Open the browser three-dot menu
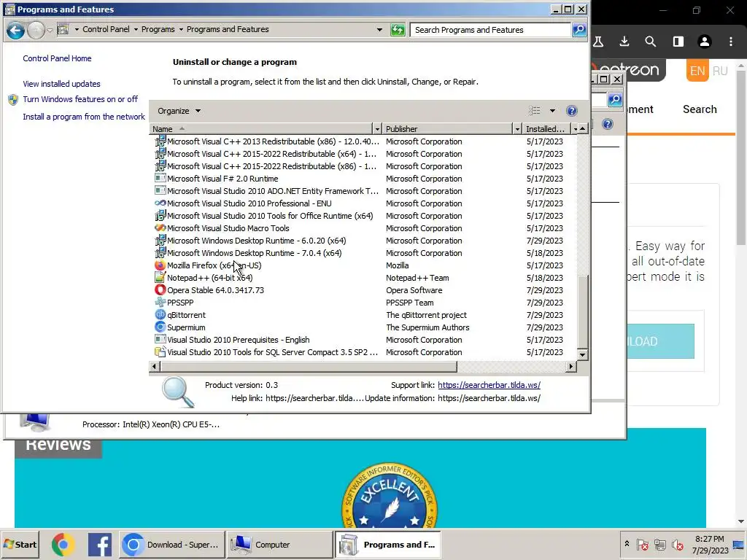 click(x=731, y=42)
